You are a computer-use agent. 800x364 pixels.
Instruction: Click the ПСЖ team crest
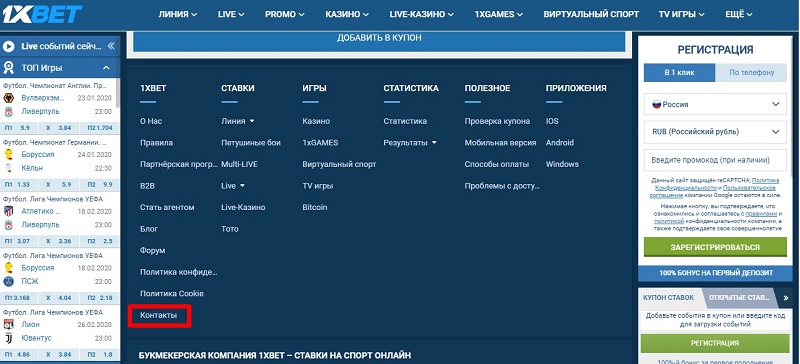pos(8,281)
